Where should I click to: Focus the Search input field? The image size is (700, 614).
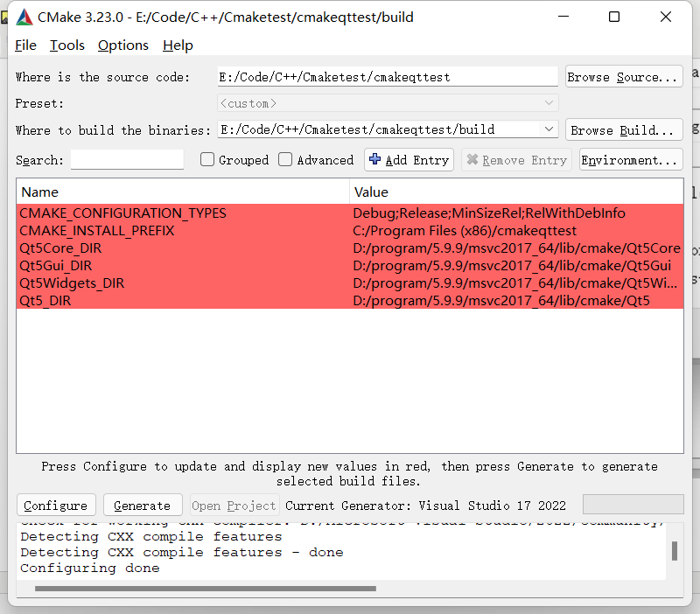click(x=127, y=160)
